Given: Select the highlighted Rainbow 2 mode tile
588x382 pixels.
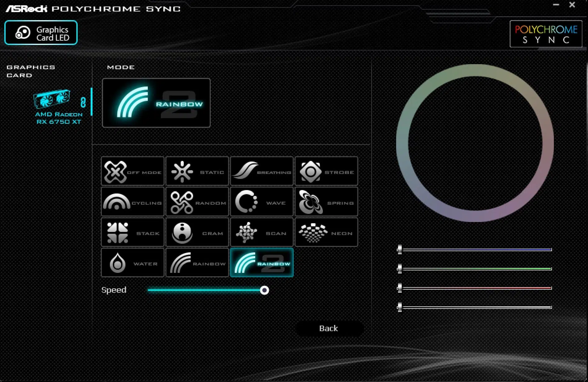Looking at the screenshot, I should pos(262,262).
